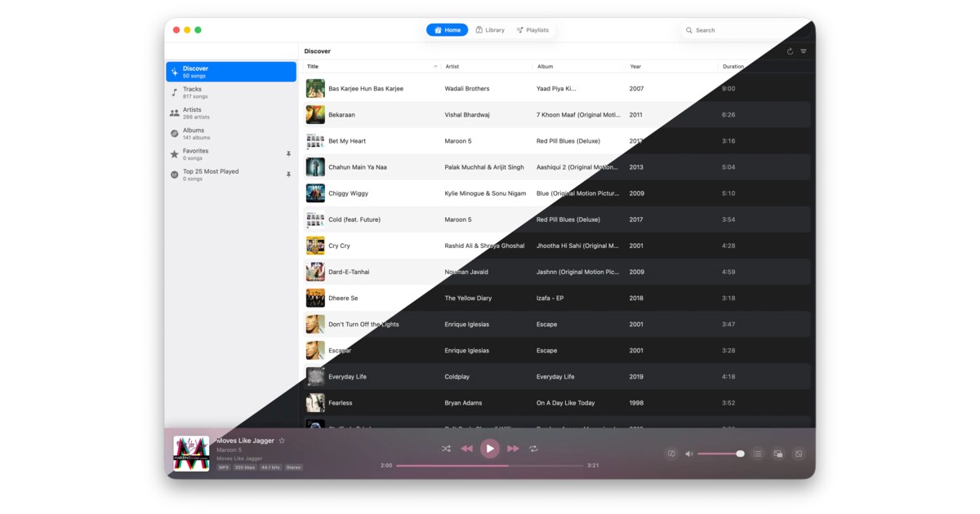Click the Bet My Heart album artwork
Screen dimensions: 980x514
point(315,140)
